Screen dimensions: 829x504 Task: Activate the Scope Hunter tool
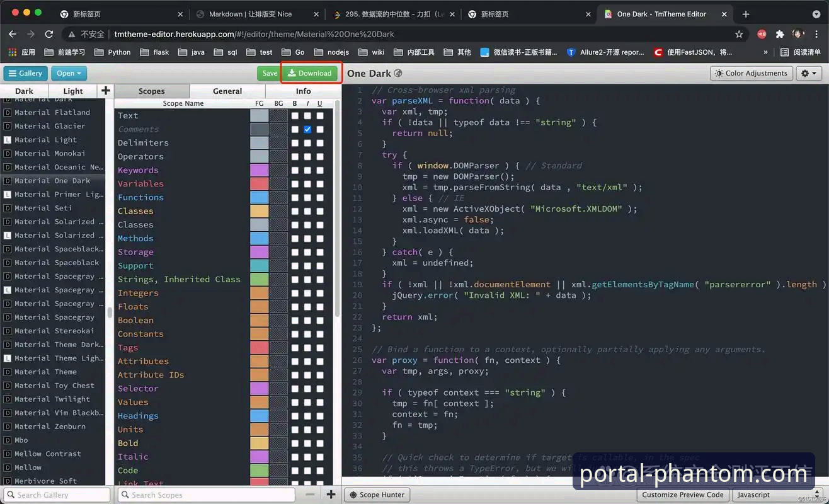[x=377, y=495]
